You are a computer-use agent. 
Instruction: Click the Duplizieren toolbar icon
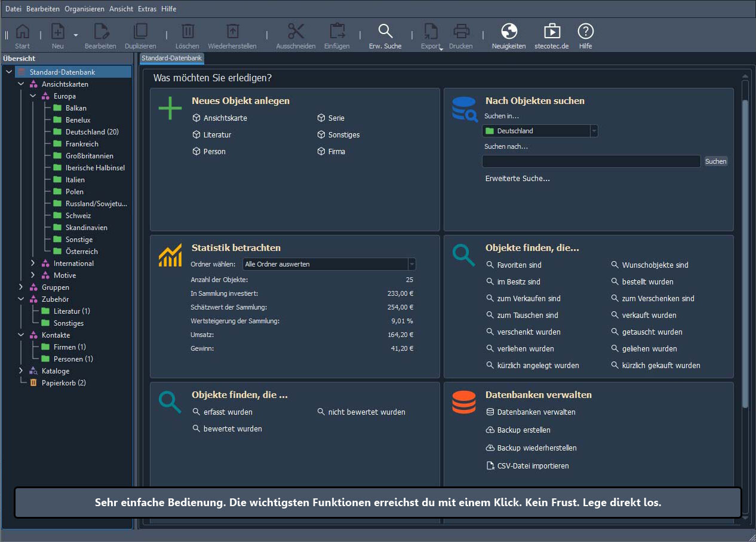pyautogui.click(x=140, y=32)
